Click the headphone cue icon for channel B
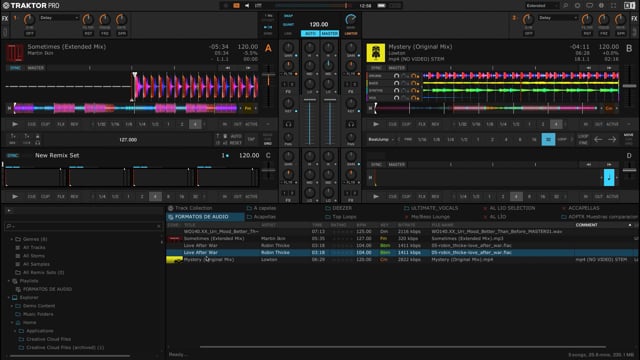 [351, 124]
